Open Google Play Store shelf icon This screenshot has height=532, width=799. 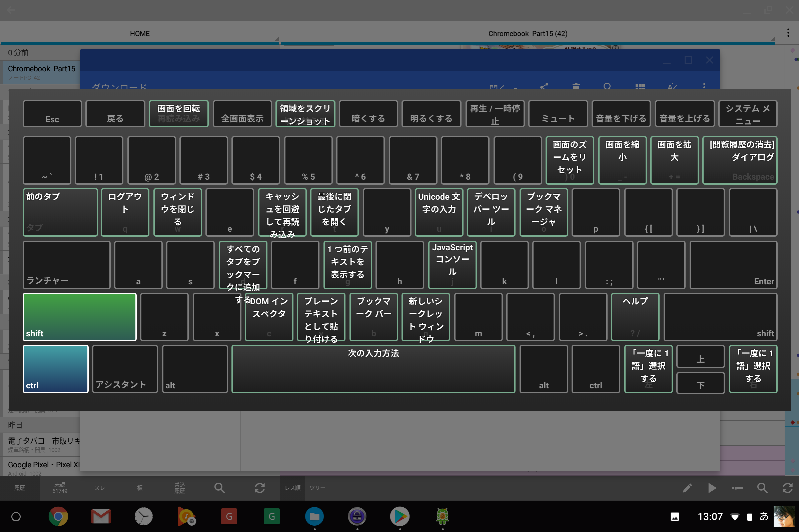pyautogui.click(x=399, y=516)
